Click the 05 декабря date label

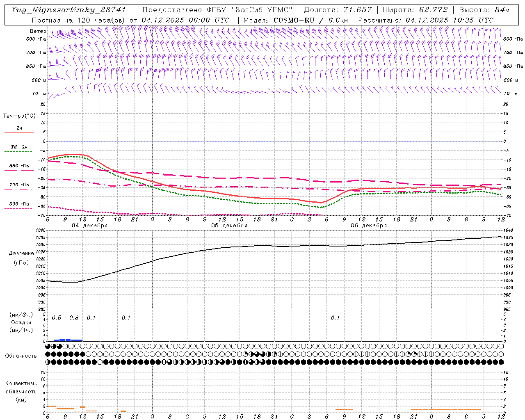(x=229, y=226)
